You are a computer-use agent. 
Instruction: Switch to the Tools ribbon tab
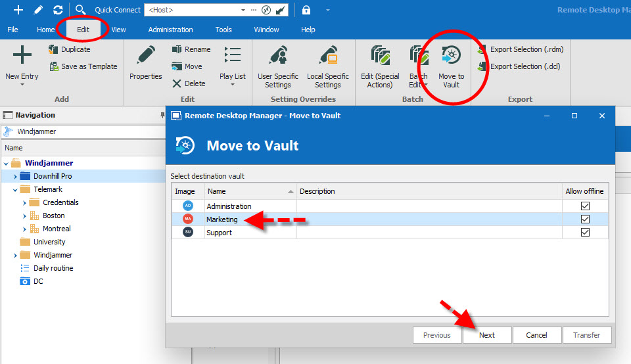coord(223,30)
